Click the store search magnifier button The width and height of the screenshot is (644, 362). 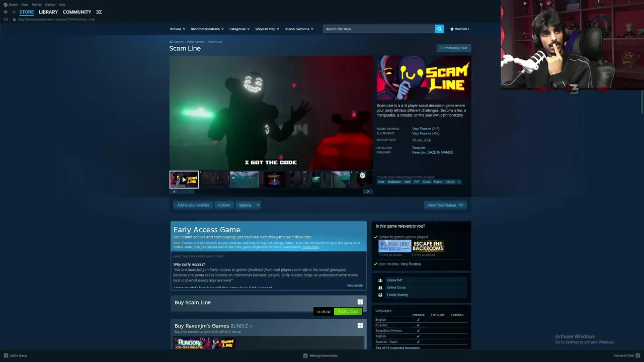point(439,29)
